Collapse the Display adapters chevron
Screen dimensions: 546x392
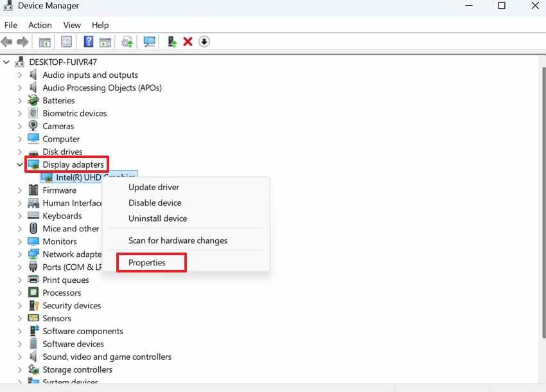coord(20,165)
